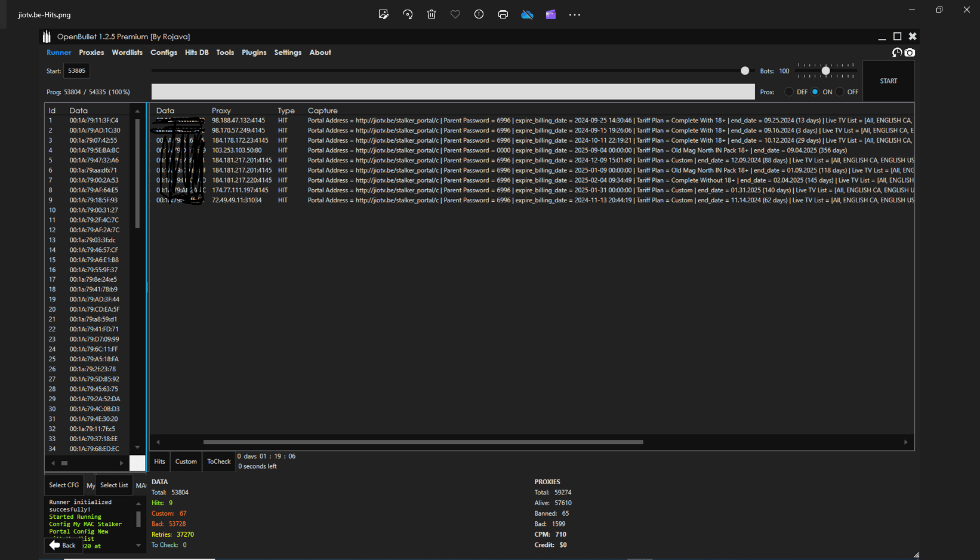Click the START button
Screen dimensions: 980x560
[x=889, y=81]
